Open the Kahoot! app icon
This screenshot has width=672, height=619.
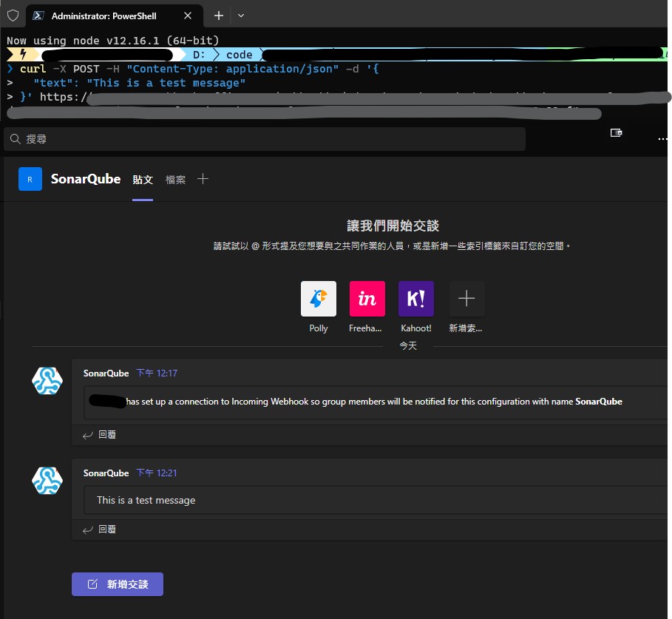[416, 299]
